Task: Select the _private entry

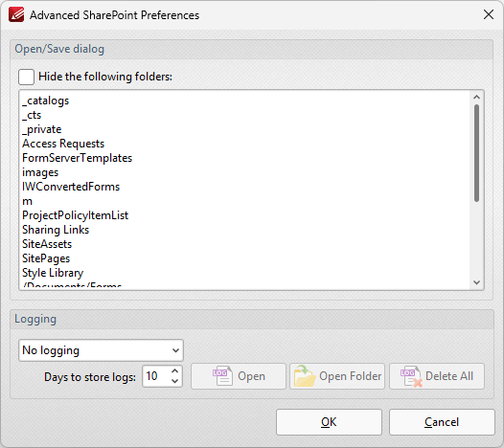Action: pos(42,129)
